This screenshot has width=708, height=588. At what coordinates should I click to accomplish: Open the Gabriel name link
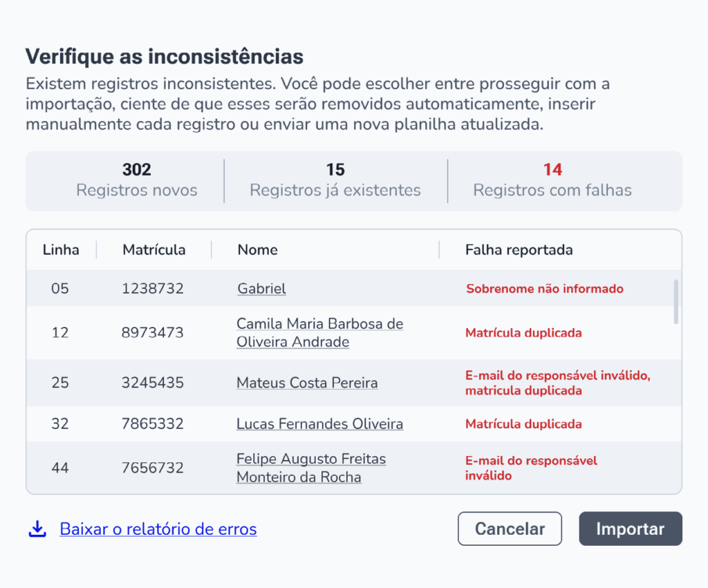261,288
